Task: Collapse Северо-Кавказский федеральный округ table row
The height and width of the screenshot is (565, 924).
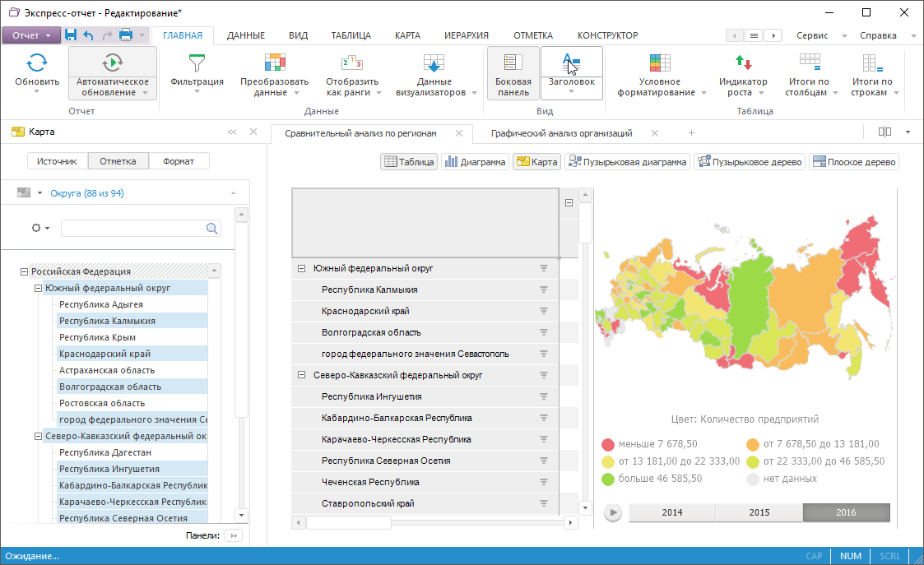Action: (301, 375)
